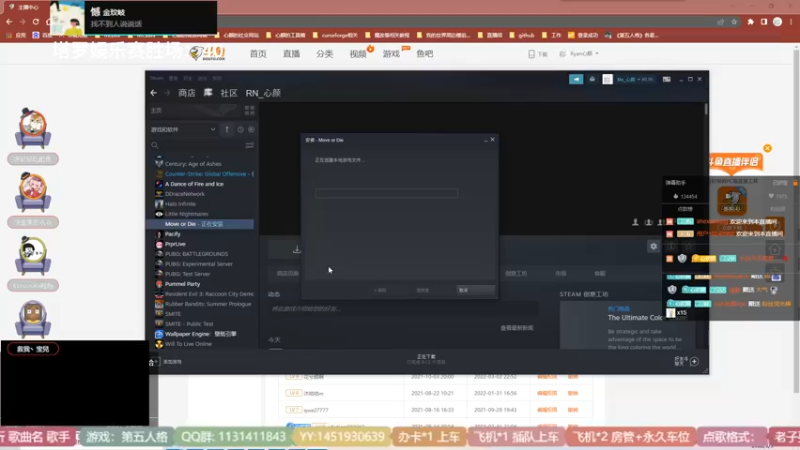
Task: Go back with the Steam back arrow
Action: 154,93
